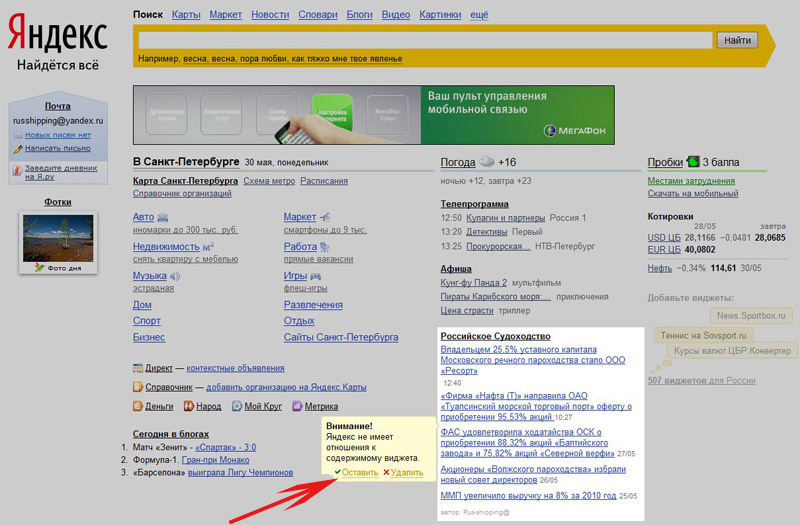This screenshot has width=800, height=525.
Task: Add the Теннис на Sovsport.ru widget
Action: [x=703, y=336]
